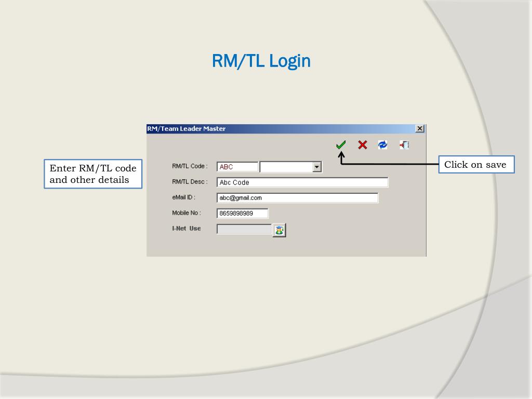Save the RM/TL record using the checkmark
The image size is (532, 399).
coord(341,144)
